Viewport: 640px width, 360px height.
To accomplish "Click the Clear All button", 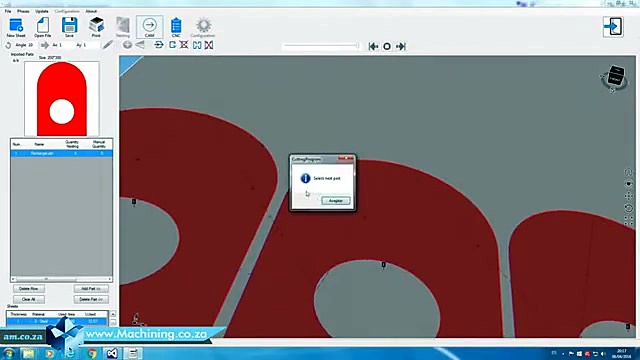I will 29,299.
